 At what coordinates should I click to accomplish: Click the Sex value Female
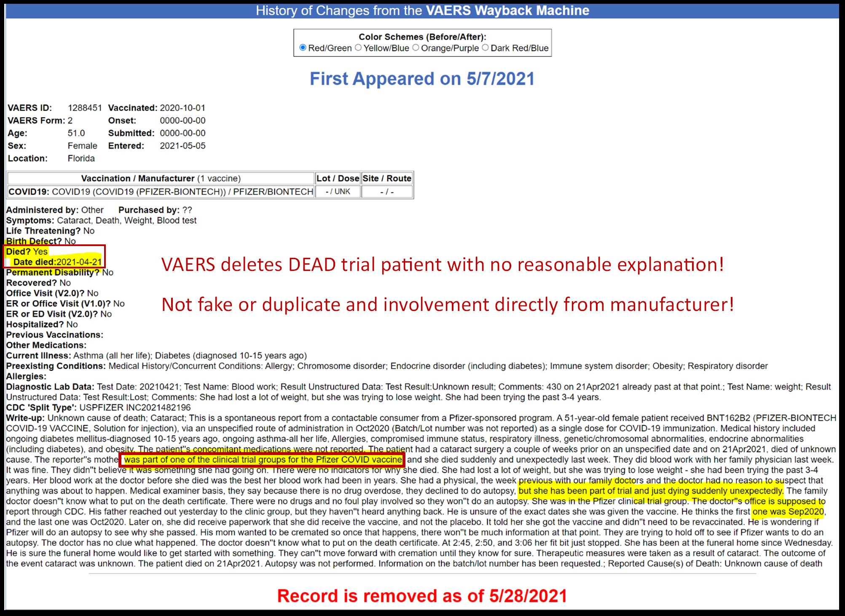point(83,146)
